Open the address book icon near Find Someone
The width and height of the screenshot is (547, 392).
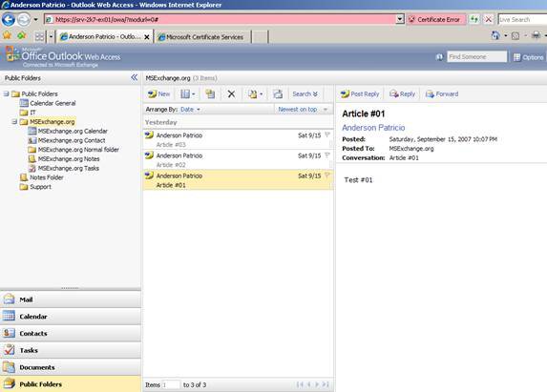(x=439, y=57)
